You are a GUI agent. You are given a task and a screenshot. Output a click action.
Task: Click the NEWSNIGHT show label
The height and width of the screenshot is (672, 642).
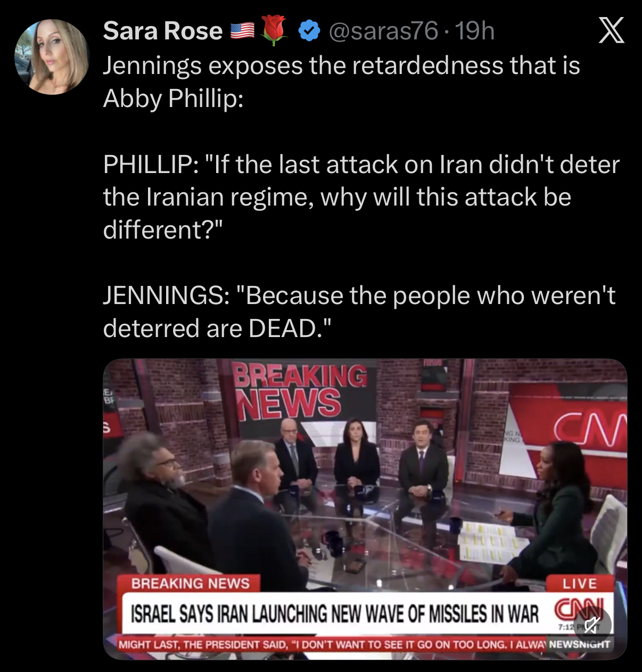(x=579, y=644)
